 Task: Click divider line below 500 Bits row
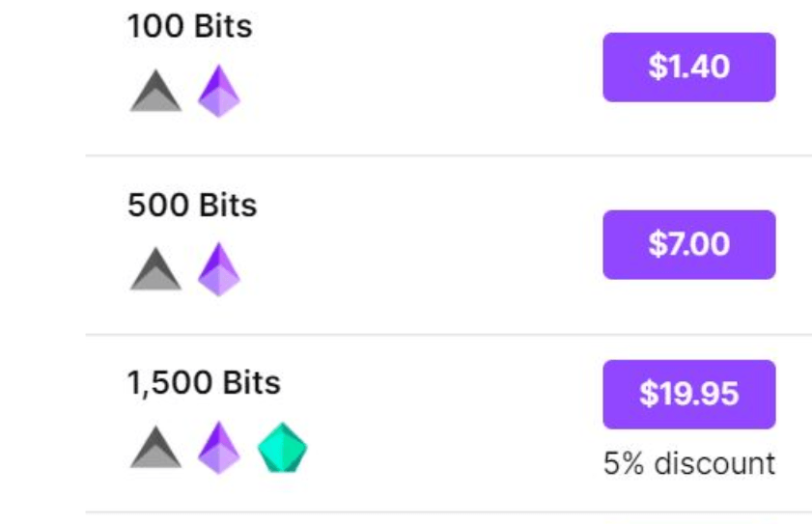click(x=448, y=335)
